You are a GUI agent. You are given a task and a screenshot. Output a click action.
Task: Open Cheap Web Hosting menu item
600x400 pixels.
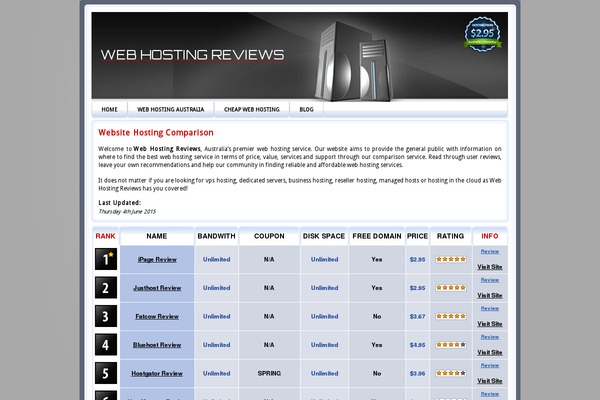coord(252,109)
